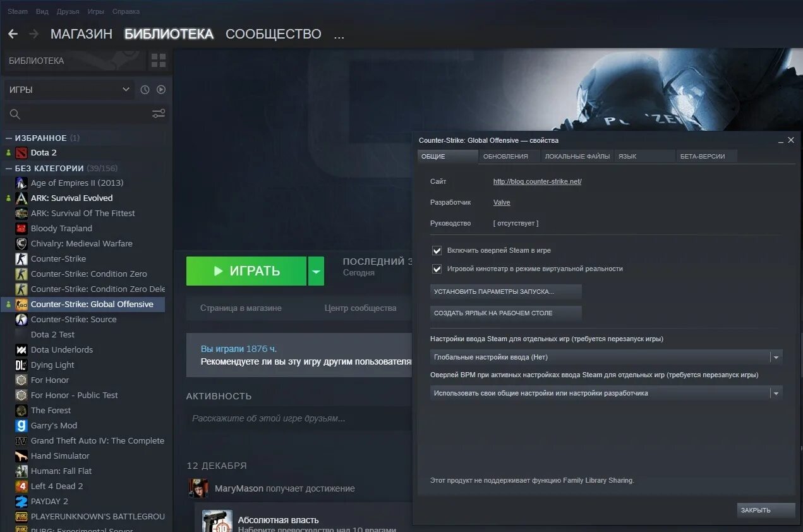The height and width of the screenshot is (532, 803).
Task: Go to МАГАЗИН section
Action: pyautogui.click(x=82, y=34)
